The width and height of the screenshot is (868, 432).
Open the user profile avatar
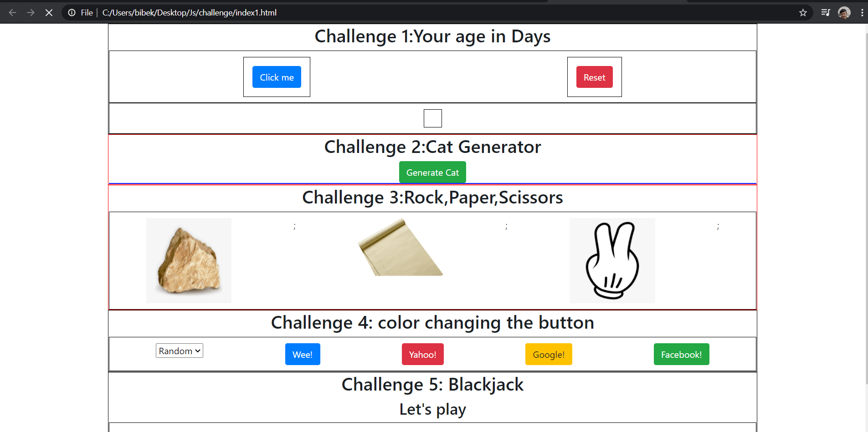click(844, 13)
